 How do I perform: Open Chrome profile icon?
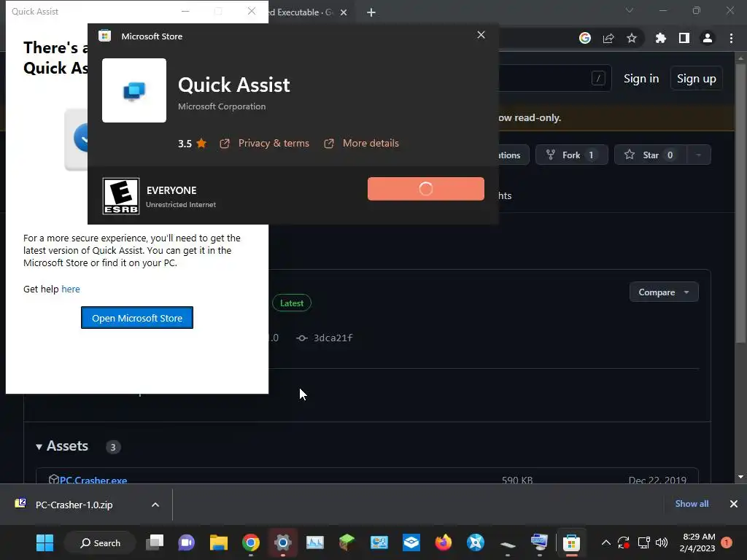coord(708,38)
